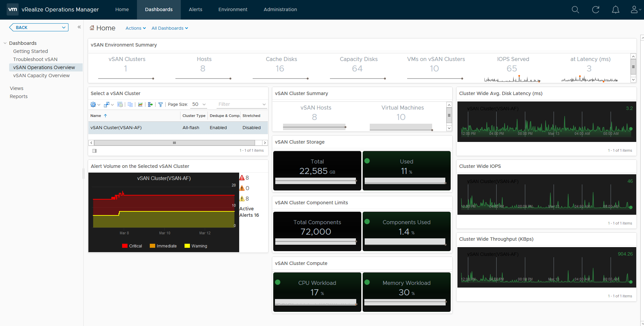Toggle Immediate series in alert legend
This screenshot has width=644, height=326.
[x=163, y=246]
